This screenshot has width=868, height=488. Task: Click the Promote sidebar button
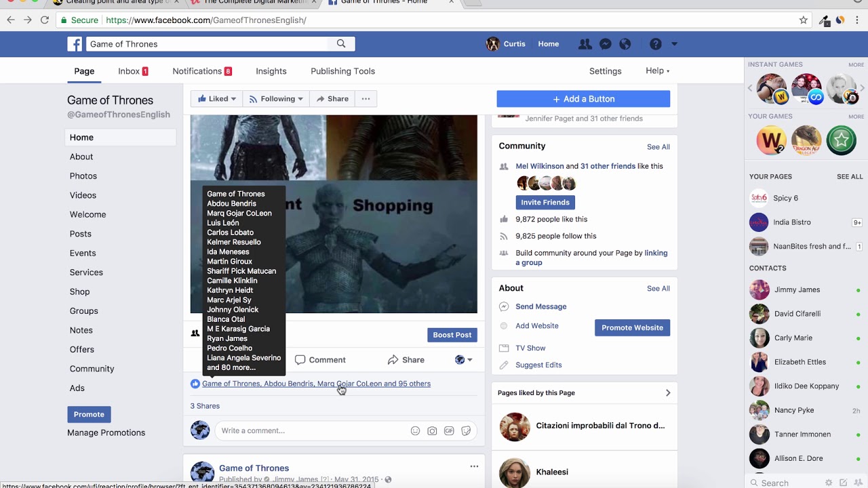pyautogui.click(x=89, y=414)
